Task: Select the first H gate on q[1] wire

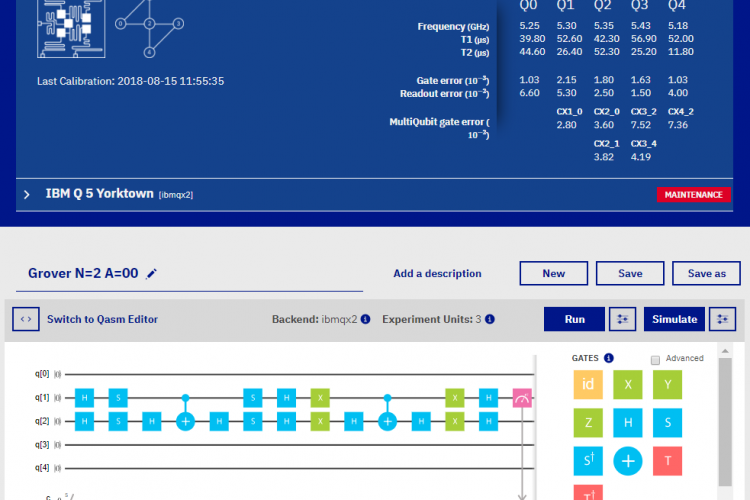Action: click(x=85, y=398)
